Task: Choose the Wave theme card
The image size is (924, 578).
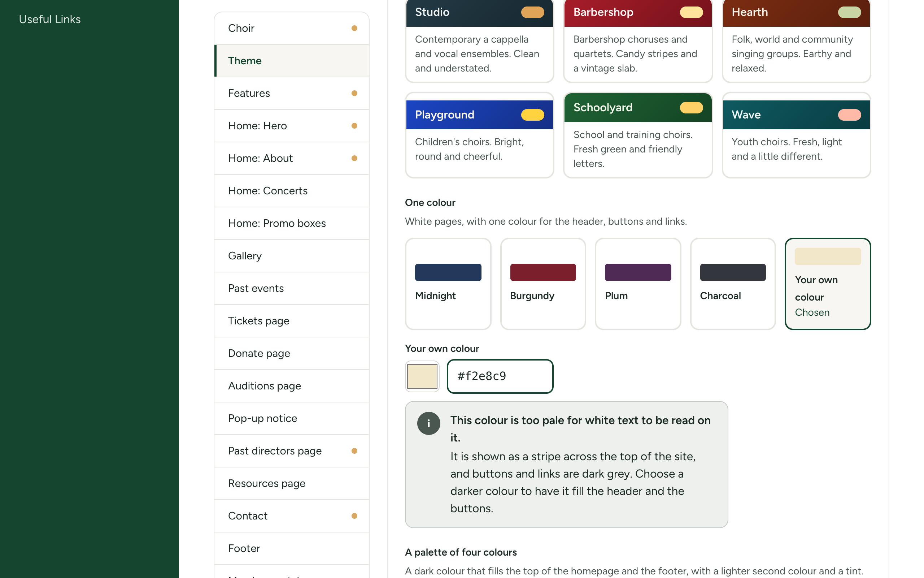Action: [x=797, y=135]
